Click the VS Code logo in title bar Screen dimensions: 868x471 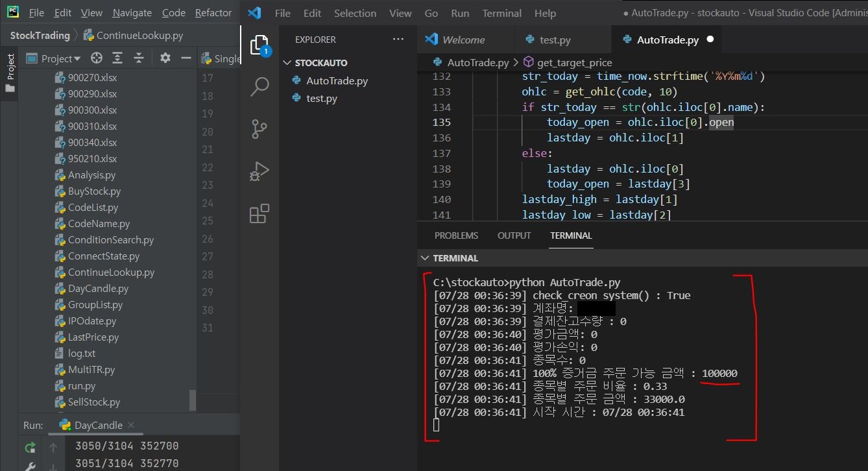click(x=254, y=13)
